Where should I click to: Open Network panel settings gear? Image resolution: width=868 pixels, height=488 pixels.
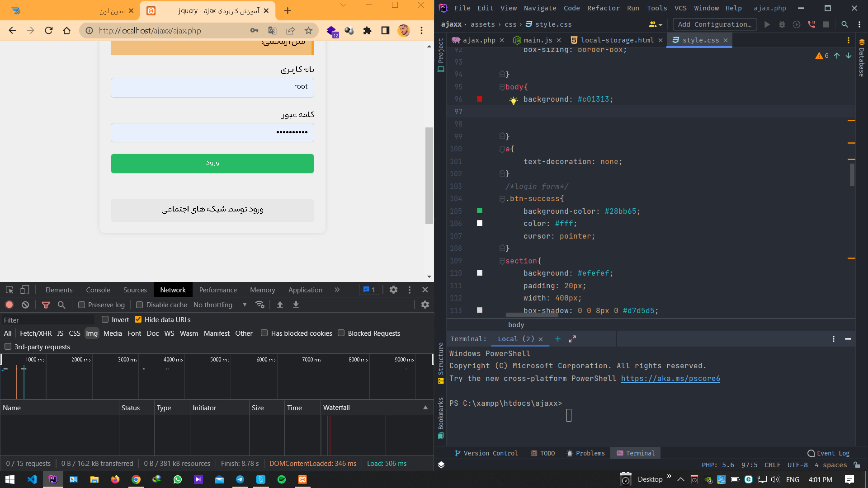click(425, 305)
